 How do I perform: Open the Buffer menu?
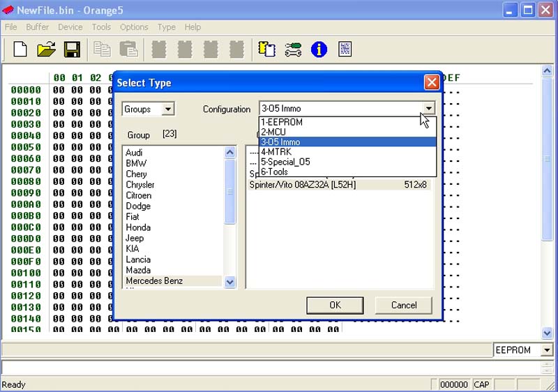(x=38, y=27)
